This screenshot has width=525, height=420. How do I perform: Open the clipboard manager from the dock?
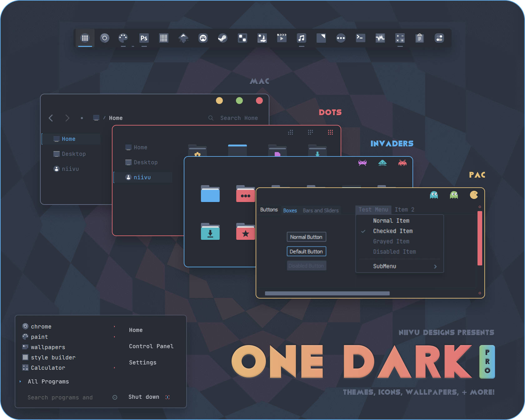(420, 38)
